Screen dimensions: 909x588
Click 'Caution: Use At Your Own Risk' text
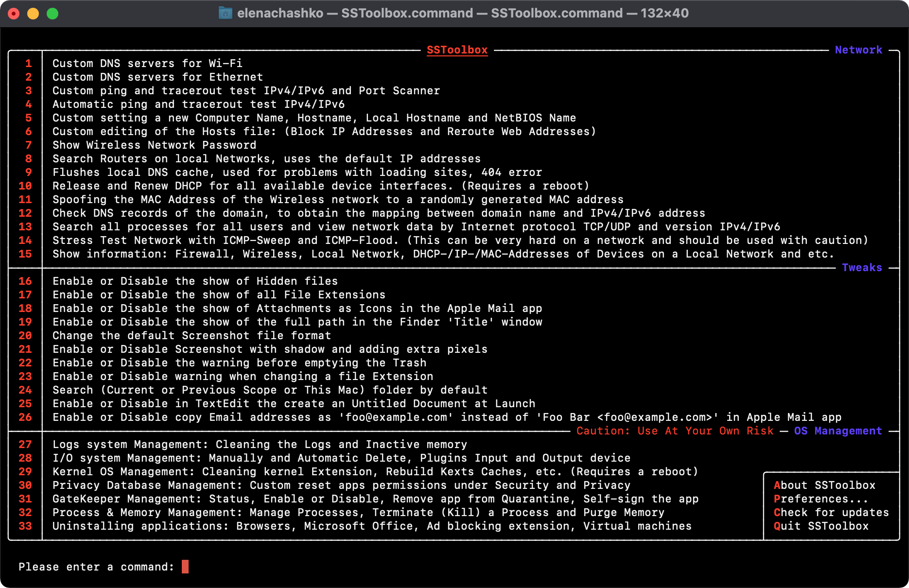[x=675, y=431]
